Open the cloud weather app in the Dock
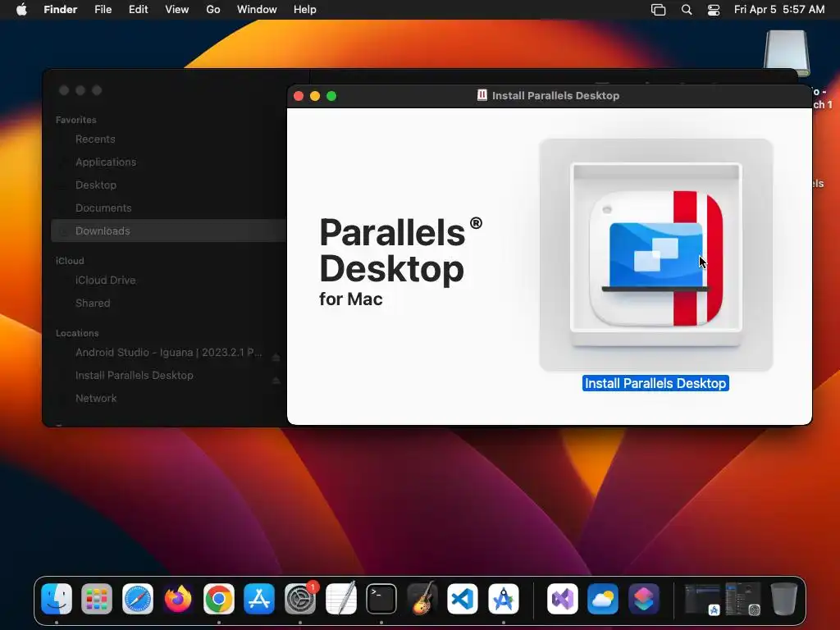 tap(603, 598)
